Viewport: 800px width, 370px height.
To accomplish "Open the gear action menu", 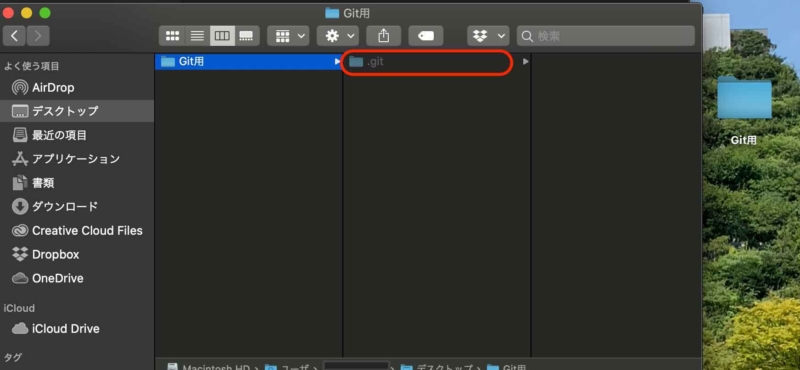I will [x=338, y=36].
